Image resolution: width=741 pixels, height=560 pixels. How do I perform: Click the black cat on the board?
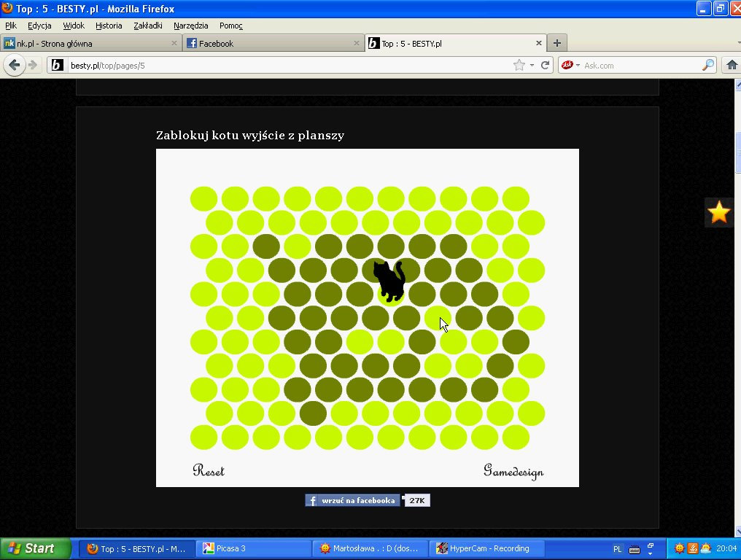pyautogui.click(x=389, y=281)
